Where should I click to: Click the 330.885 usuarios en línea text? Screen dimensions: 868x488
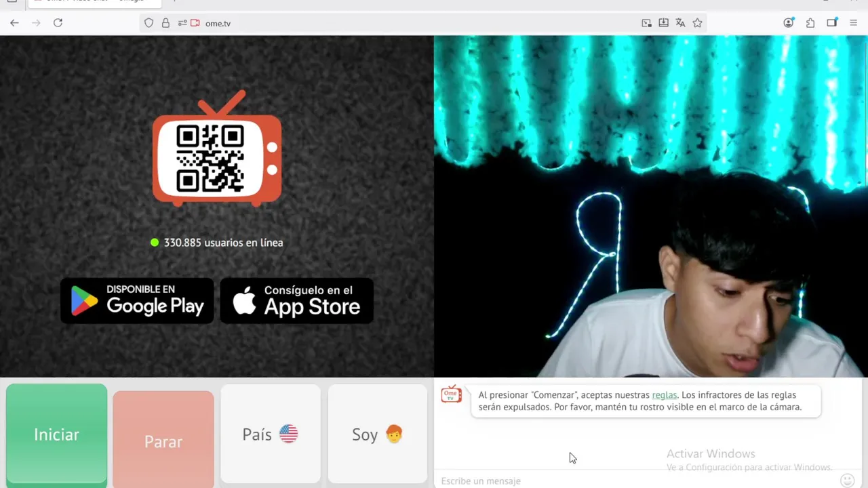click(223, 243)
